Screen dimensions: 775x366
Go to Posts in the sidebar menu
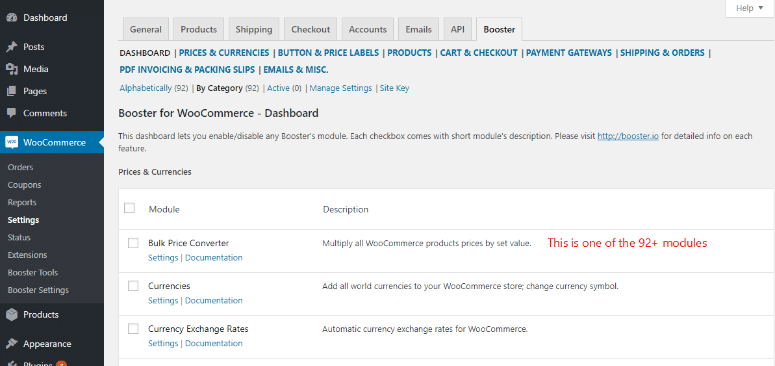34,47
